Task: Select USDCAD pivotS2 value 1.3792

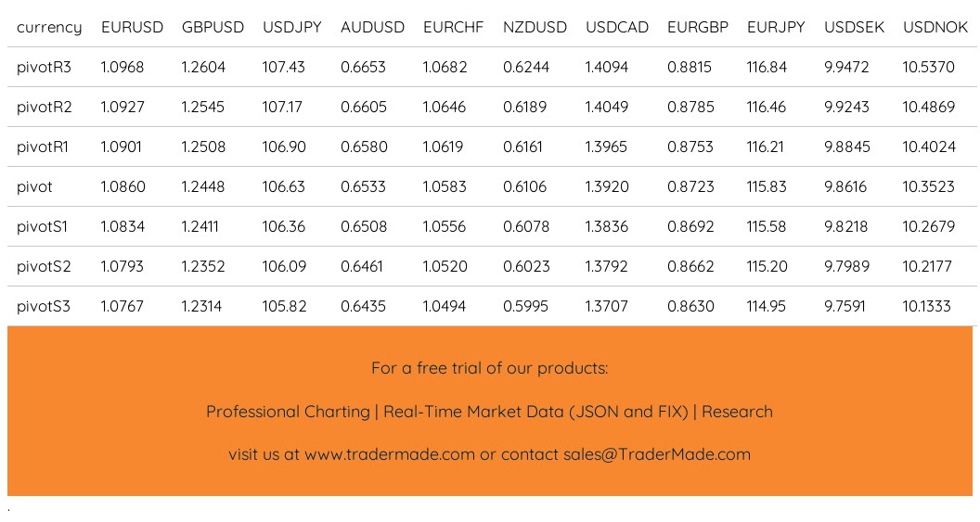Action: [606, 267]
